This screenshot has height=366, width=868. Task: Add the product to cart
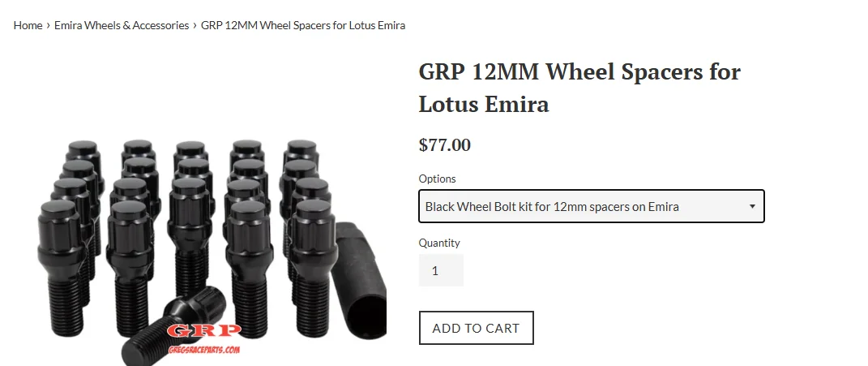coord(476,328)
